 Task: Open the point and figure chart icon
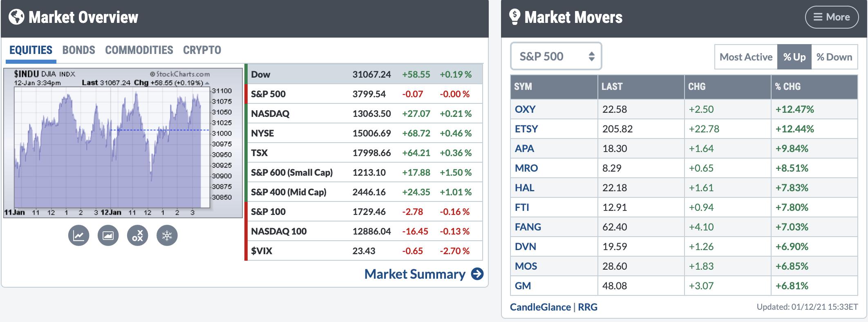coord(138,236)
